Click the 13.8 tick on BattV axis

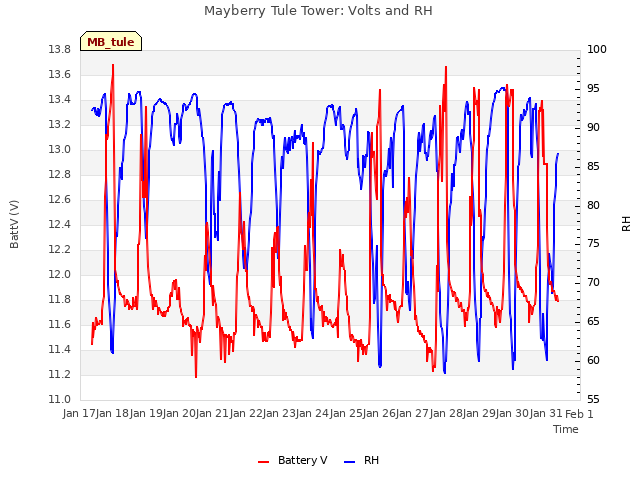(x=60, y=50)
